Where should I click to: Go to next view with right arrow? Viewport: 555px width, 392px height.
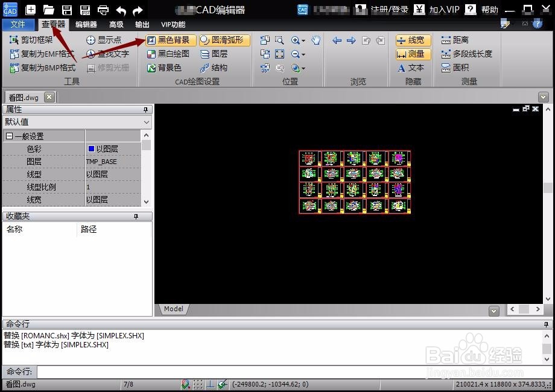tap(352, 40)
